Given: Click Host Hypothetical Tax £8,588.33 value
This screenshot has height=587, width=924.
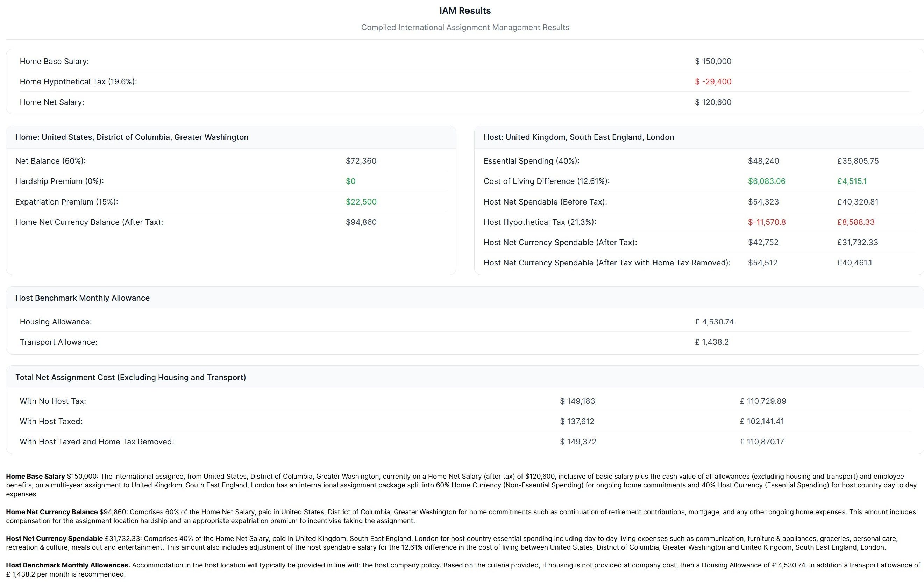Looking at the screenshot, I should 855,222.
